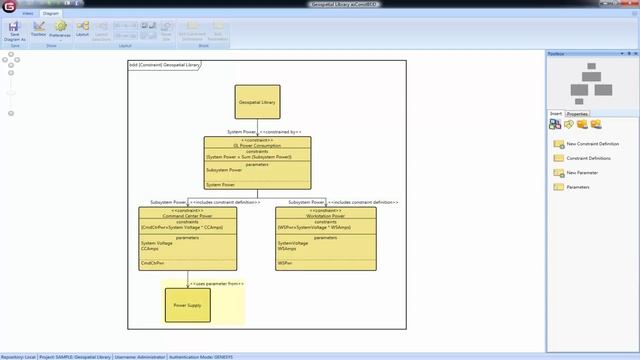
Task: Pan the diagram down with the navigation arrow
Action: pyautogui.click(x=11, y=65)
